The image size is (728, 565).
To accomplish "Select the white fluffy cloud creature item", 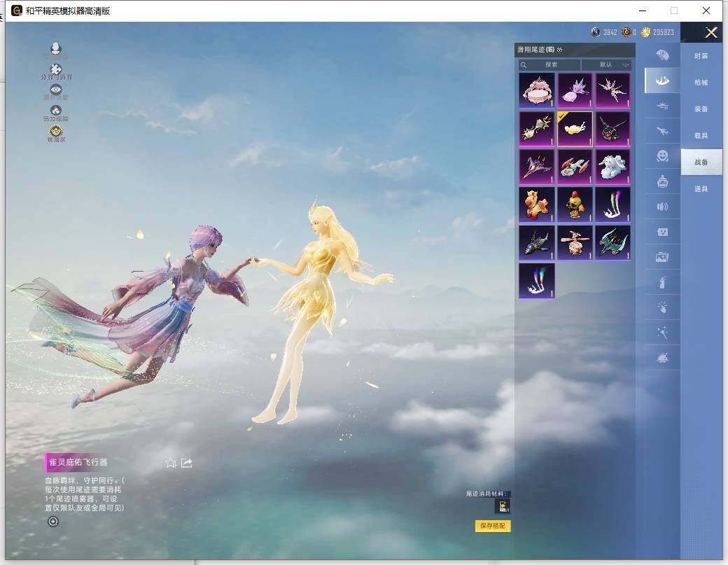I will coord(613,167).
